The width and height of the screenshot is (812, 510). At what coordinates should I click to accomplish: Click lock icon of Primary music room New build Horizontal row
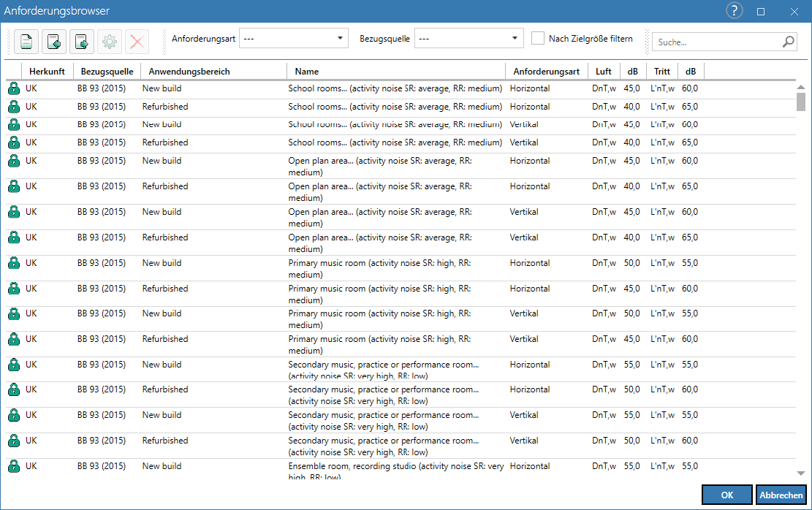tap(14, 263)
